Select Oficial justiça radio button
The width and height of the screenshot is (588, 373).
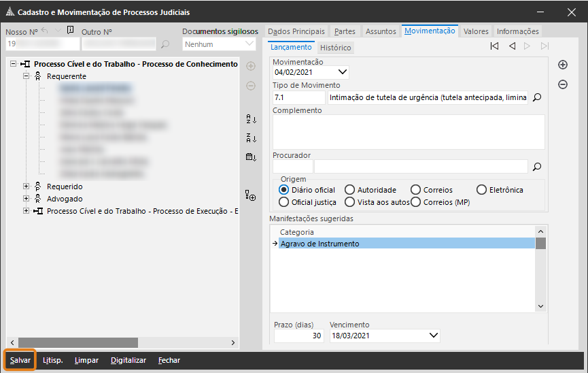(x=284, y=202)
